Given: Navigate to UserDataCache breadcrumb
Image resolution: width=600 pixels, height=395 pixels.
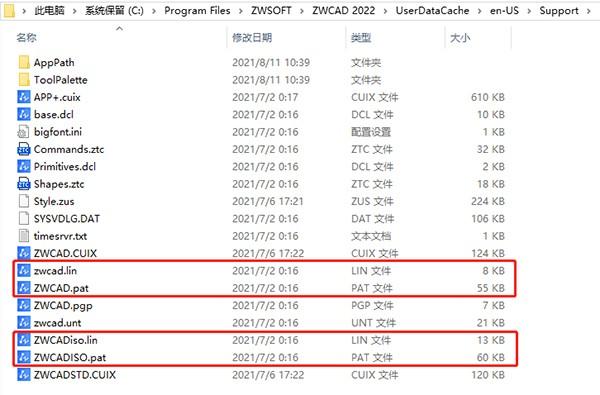Looking at the screenshot, I should 432,10.
